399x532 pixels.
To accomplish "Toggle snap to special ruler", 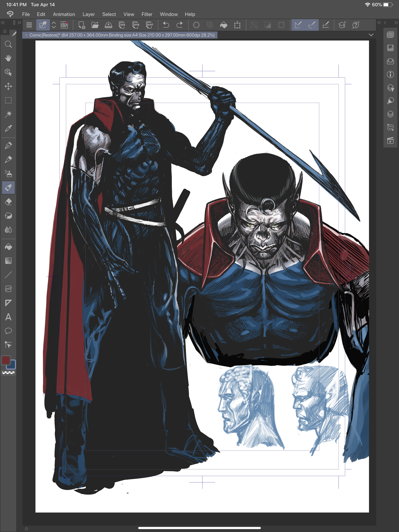I will click(x=312, y=25).
